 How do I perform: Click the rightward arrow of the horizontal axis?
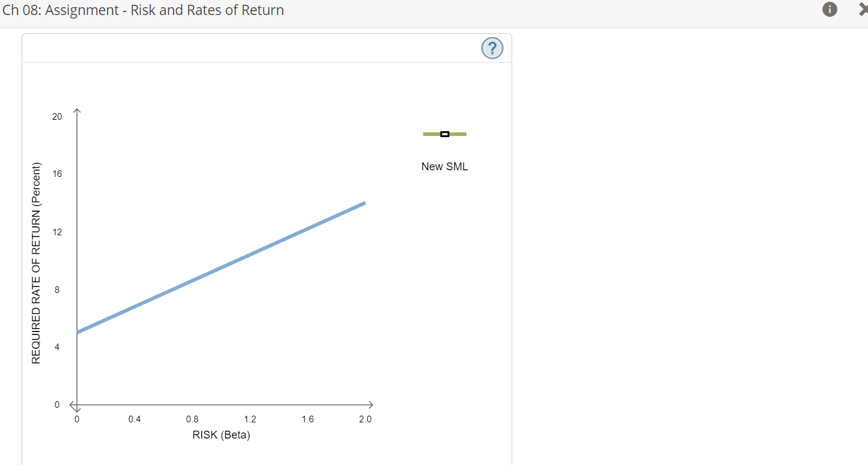coord(371,405)
